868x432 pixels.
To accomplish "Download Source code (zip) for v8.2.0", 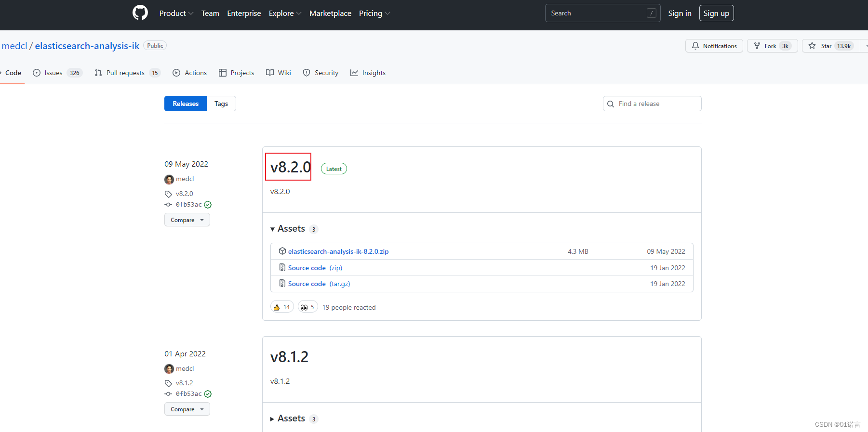I will pyautogui.click(x=315, y=268).
